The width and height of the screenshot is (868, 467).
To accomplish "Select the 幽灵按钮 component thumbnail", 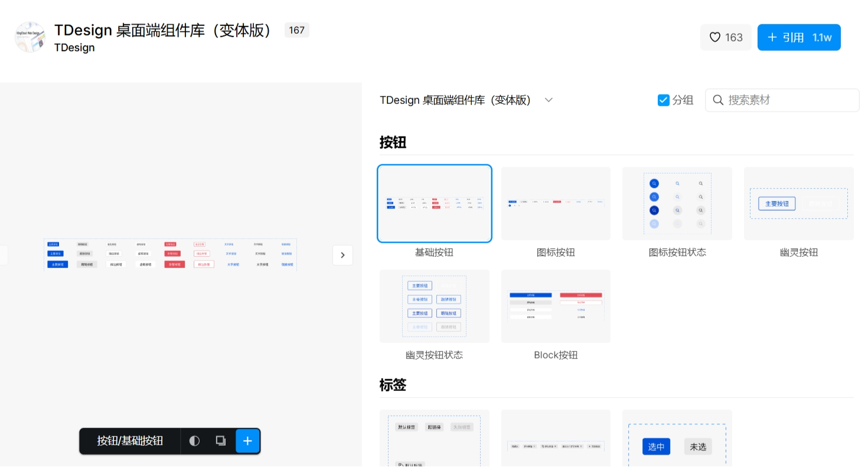I will pyautogui.click(x=798, y=204).
